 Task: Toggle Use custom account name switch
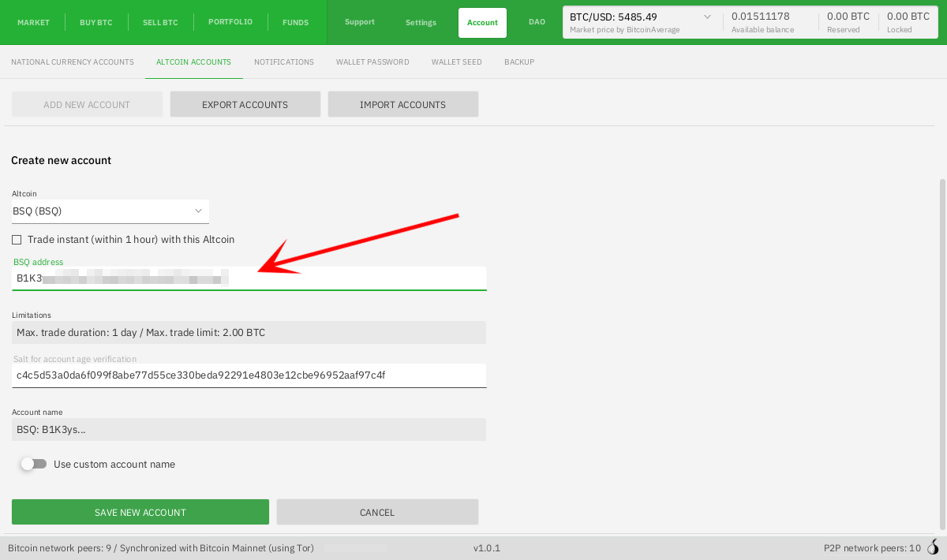point(33,464)
